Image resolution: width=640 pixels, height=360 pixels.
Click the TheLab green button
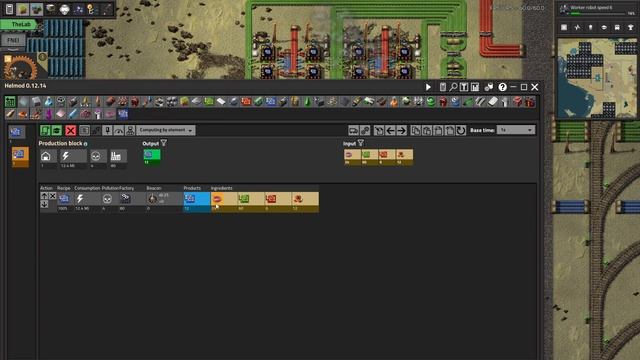(x=19, y=24)
